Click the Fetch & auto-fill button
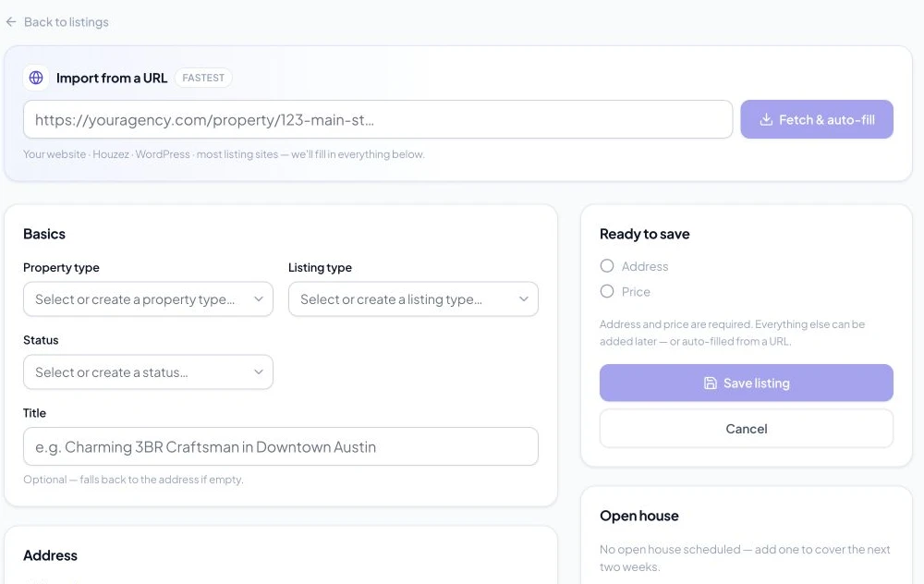924x584 pixels. point(817,119)
